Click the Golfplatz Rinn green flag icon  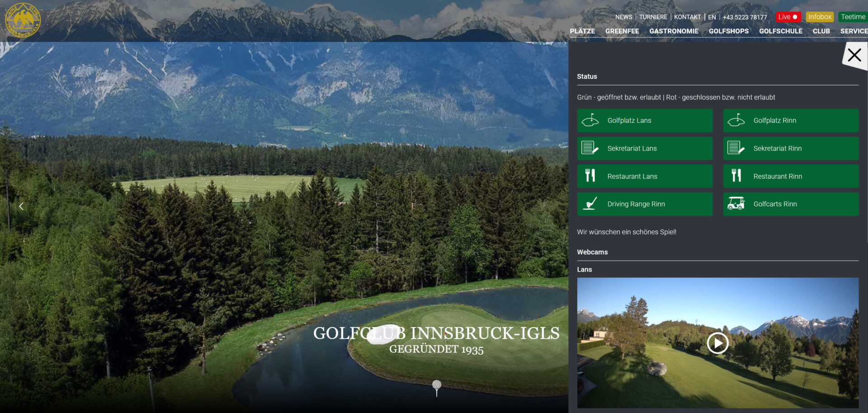tap(736, 120)
